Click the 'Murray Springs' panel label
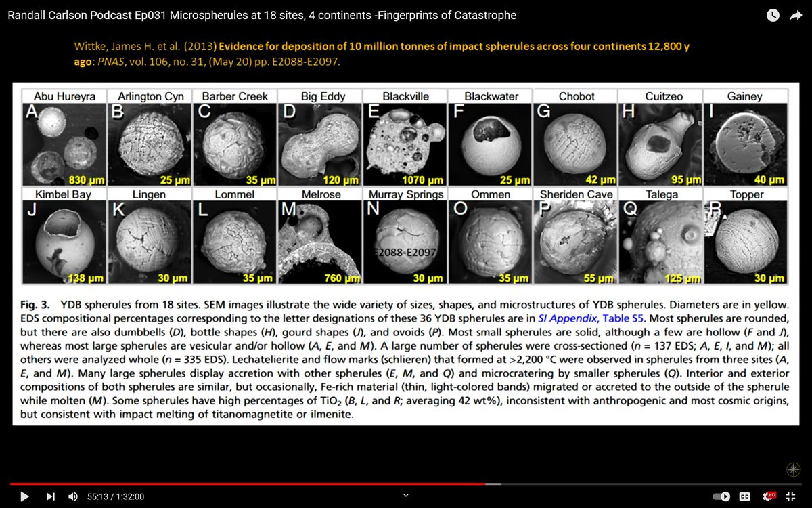Viewport: 812px width, 508px height. click(406, 194)
